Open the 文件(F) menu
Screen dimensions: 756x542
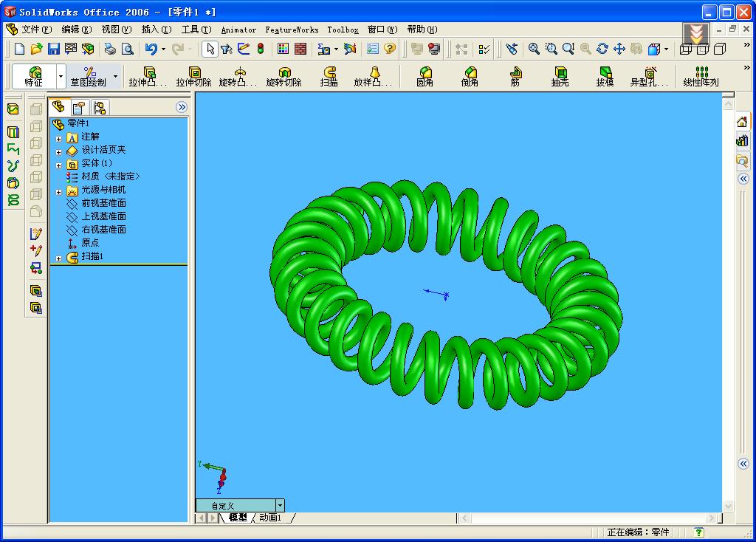[x=37, y=30]
